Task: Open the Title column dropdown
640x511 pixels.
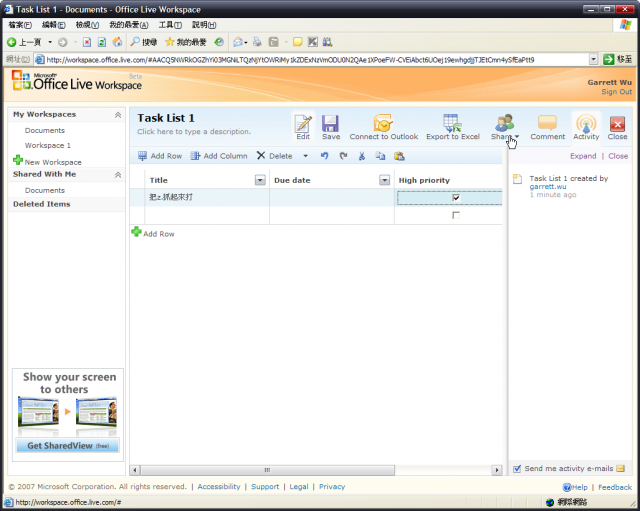Action: pyautogui.click(x=260, y=180)
